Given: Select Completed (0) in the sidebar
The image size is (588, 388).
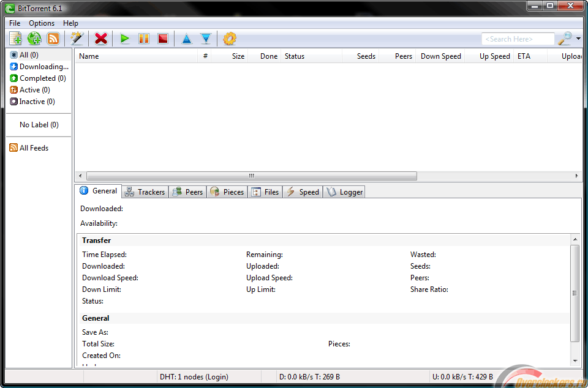Looking at the screenshot, I should coord(39,78).
